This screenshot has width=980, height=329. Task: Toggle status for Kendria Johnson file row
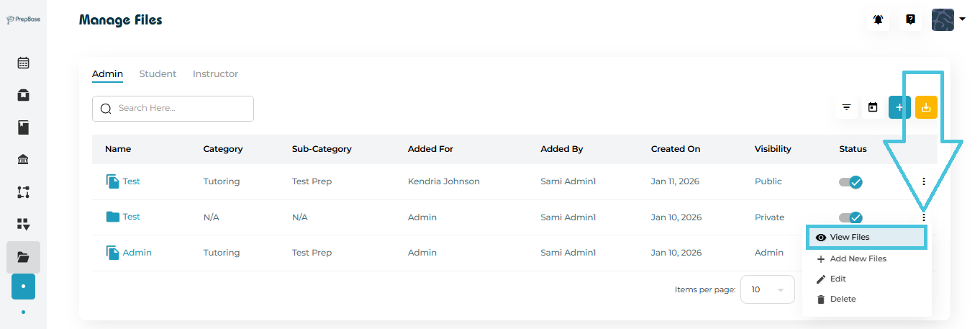pos(850,182)
